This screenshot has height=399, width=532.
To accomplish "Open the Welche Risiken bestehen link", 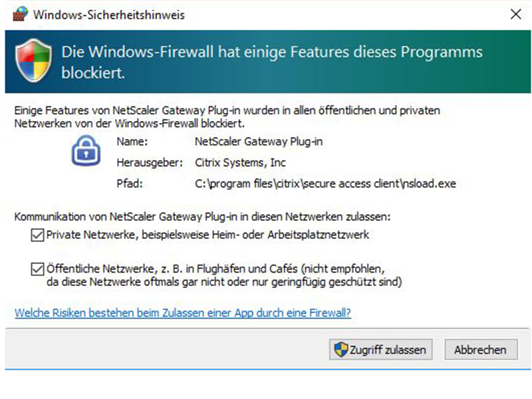I will (182, 313).
